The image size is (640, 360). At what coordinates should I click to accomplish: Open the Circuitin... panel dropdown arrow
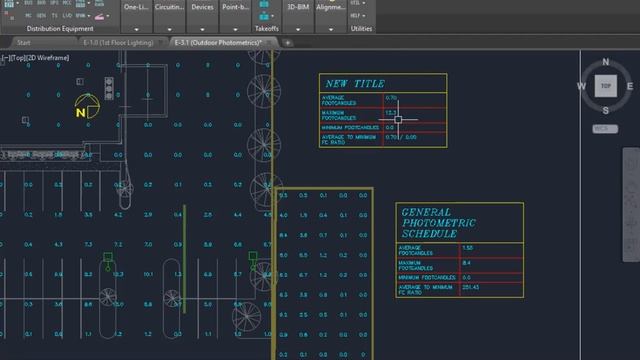(169, 29)
